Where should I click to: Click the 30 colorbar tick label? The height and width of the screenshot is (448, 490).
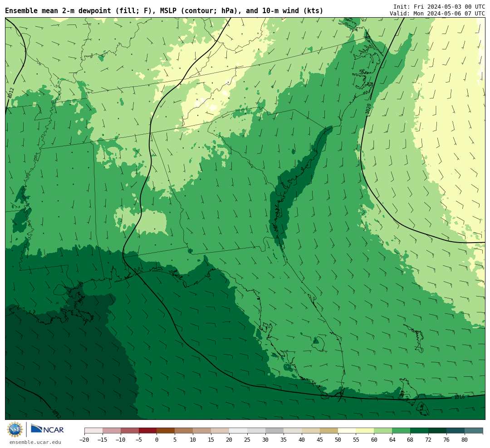tap(265, 440)
